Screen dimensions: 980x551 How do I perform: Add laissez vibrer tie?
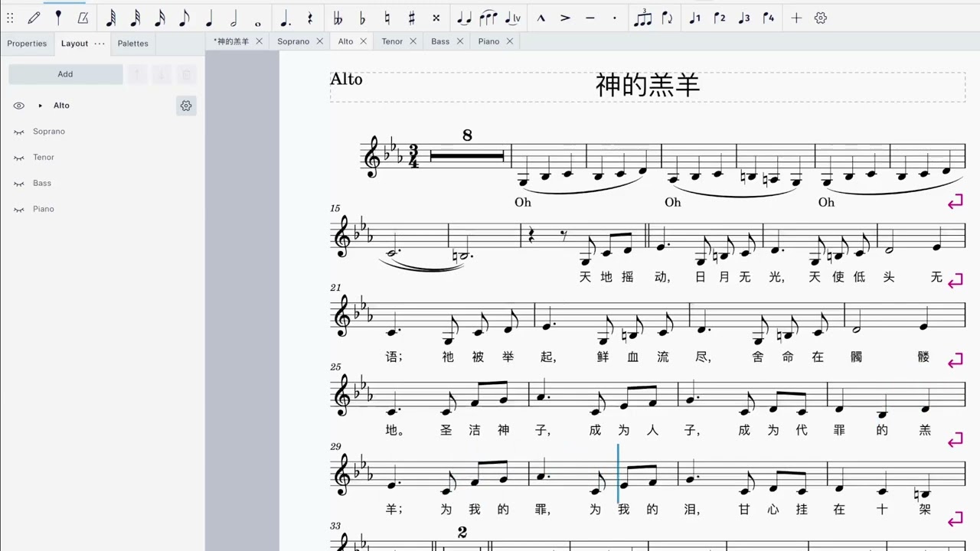coord(513,18)
